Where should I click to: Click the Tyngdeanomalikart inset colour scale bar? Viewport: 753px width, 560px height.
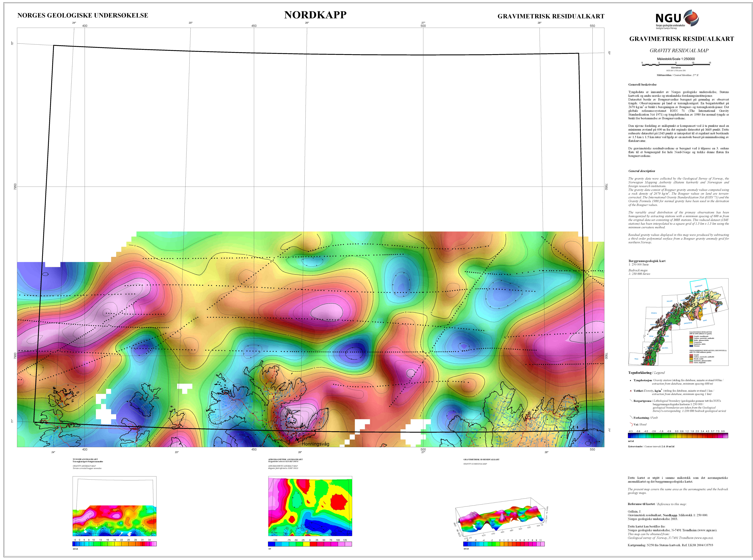[115, 544]
